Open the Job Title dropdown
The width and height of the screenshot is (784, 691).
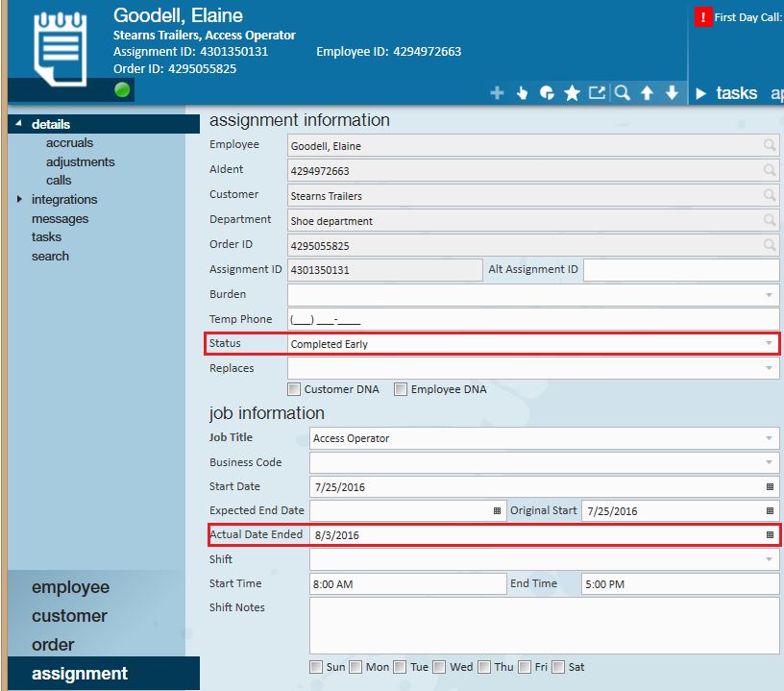tap(769, 438)
